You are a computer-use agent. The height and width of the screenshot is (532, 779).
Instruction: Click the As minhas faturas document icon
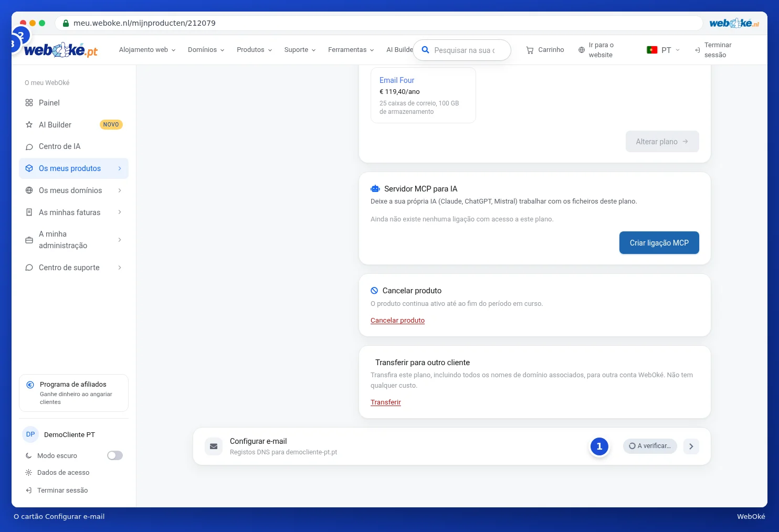[29, 212]
